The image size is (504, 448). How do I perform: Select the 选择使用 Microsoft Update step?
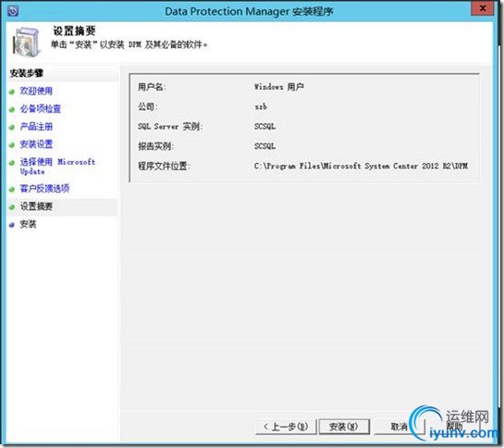coord(57,166)
